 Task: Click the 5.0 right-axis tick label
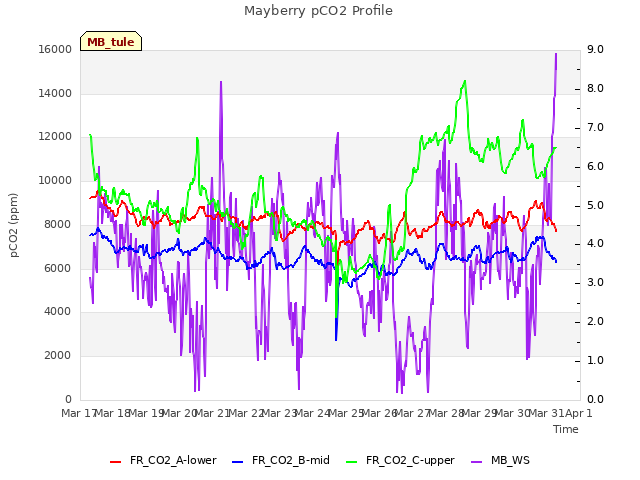click(x=595, y=205)
